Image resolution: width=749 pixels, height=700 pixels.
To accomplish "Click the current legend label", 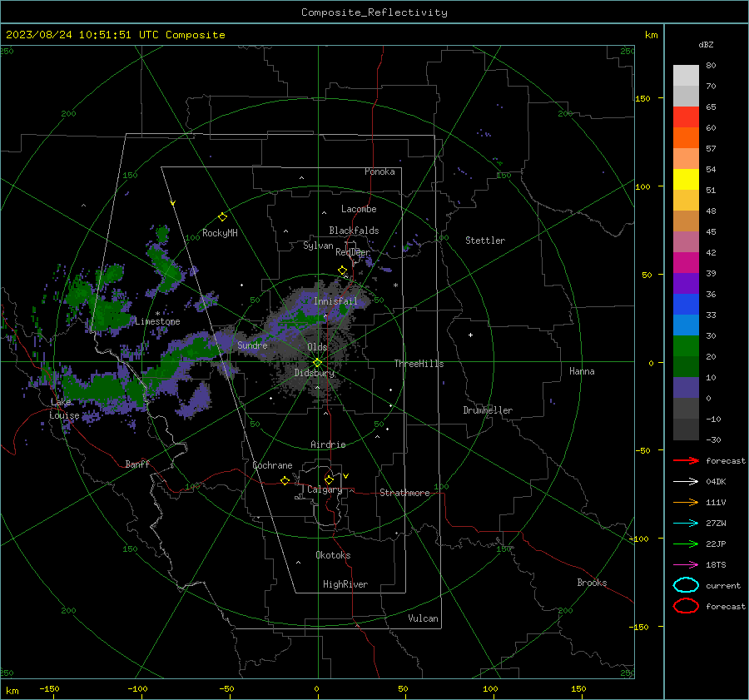I will coord(723,585).
